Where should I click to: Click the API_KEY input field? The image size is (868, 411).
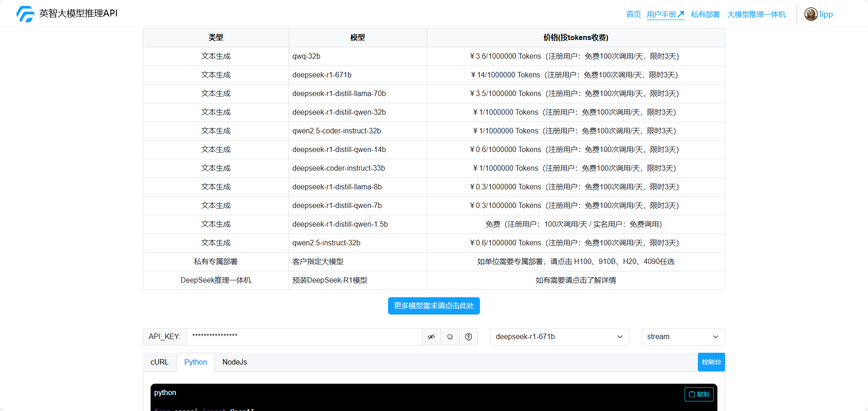304,337
